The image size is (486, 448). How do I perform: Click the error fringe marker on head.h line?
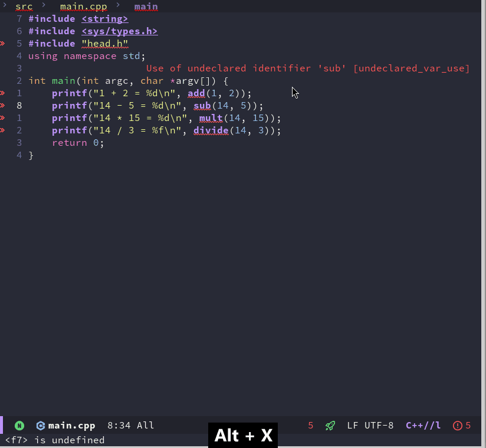point(2,44)
